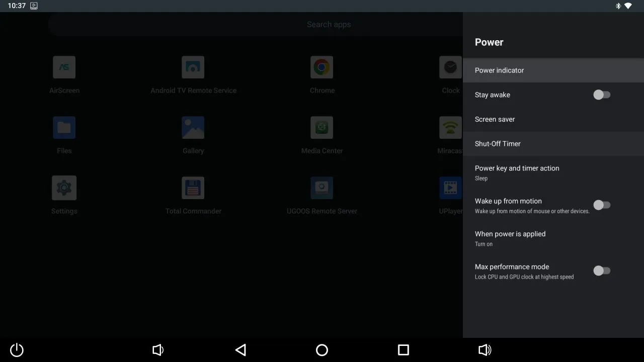Tap the volume icon on navigation bar
Viewport: 644px width, 362px height.
coord(158,349)
